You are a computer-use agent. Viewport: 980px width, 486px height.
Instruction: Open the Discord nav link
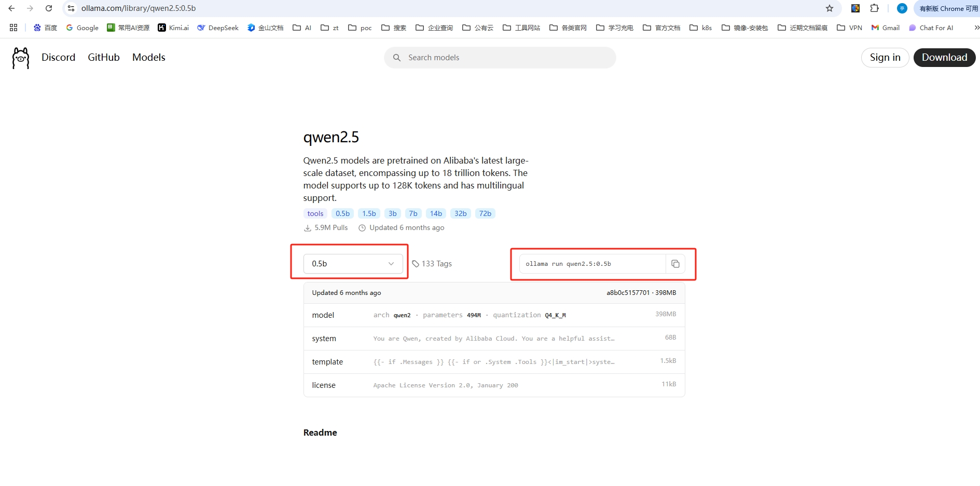click(x=59, y=58)
